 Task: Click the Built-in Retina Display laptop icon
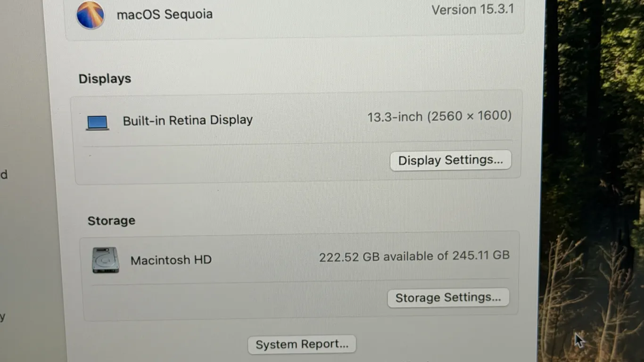[x=98, y=123]
